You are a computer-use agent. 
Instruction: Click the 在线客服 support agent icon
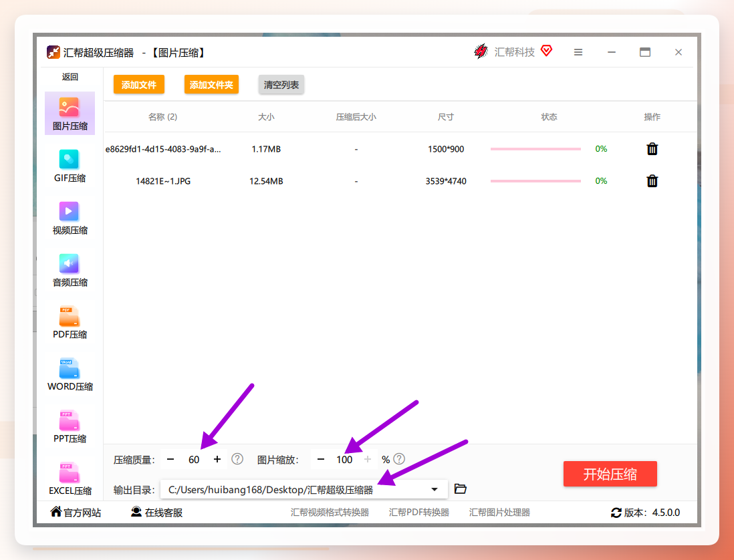coord(136,511)
